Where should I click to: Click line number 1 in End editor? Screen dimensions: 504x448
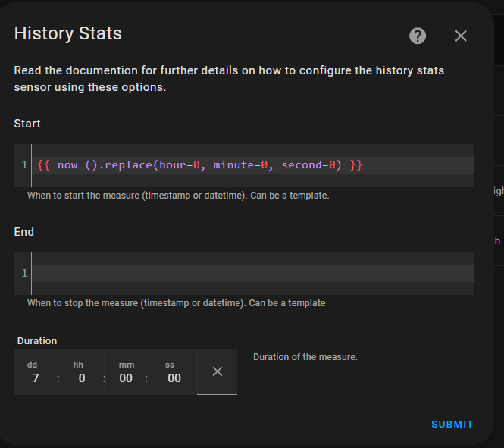click(x=24, y=274)
